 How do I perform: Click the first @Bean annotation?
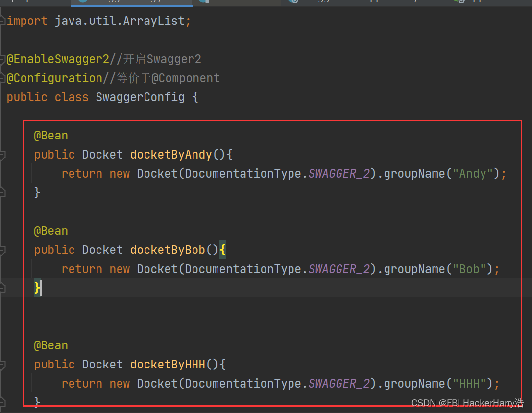[51, 136]
